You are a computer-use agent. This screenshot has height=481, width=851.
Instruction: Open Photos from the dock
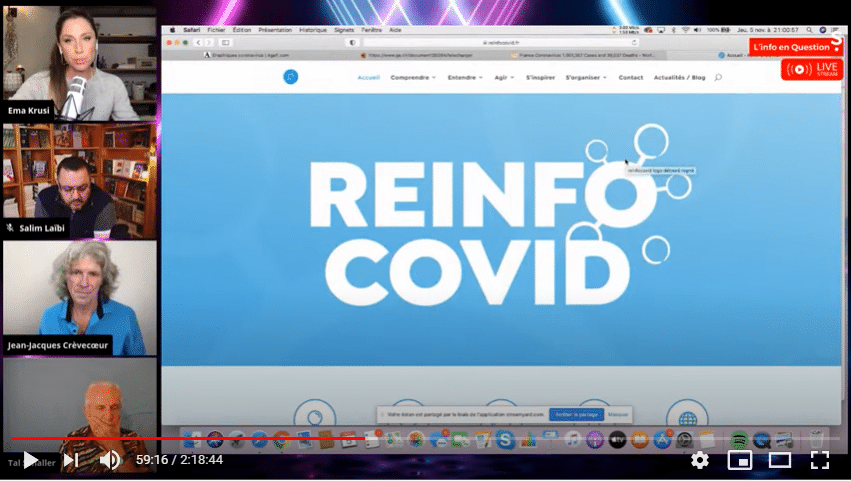tap(416, 439)
